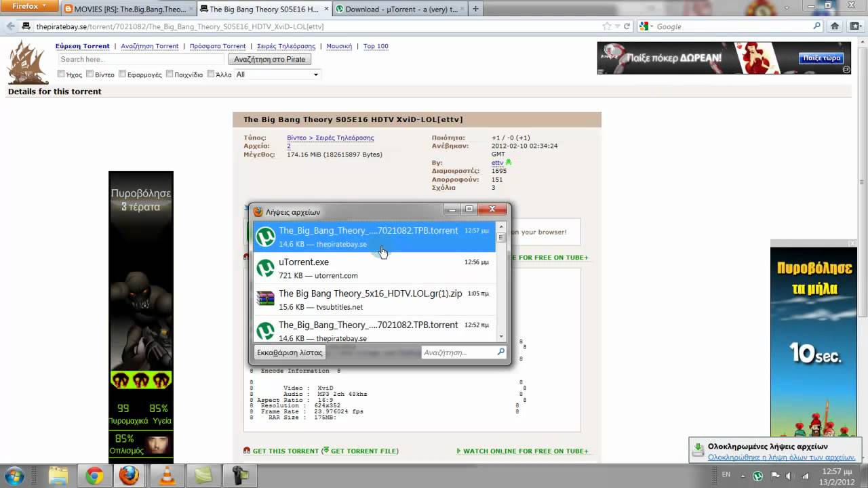
Task: Click the files count link '2'
Action: coord(289,146)
